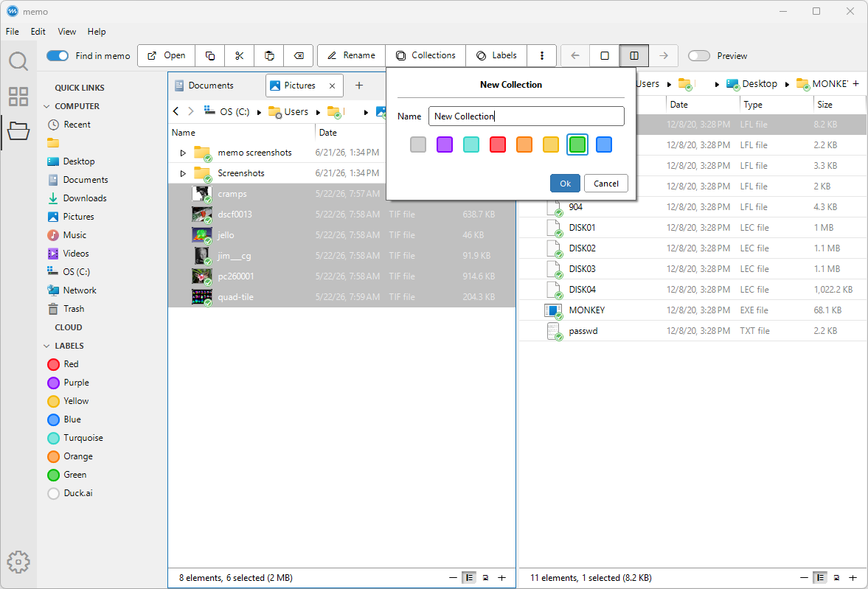Confirm the new collection with Ok

(565, 184)
